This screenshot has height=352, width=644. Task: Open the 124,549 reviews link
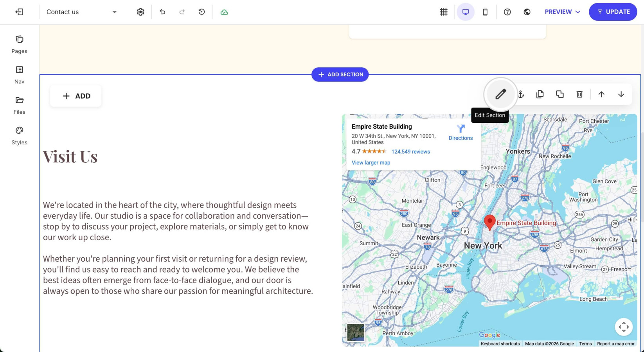(x=410, y=152)
